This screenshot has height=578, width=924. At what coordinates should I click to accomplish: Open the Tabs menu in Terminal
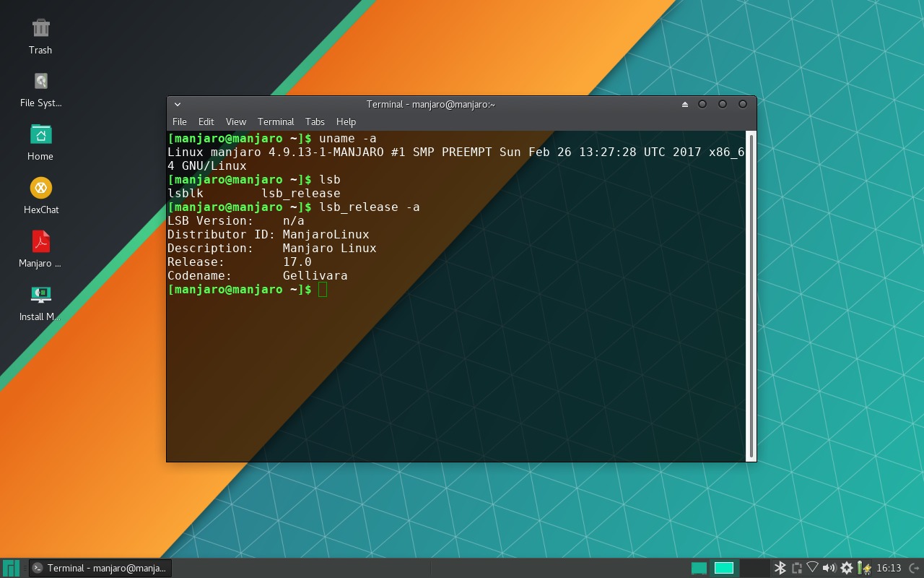pyautogui.click(x=315, y=121)
